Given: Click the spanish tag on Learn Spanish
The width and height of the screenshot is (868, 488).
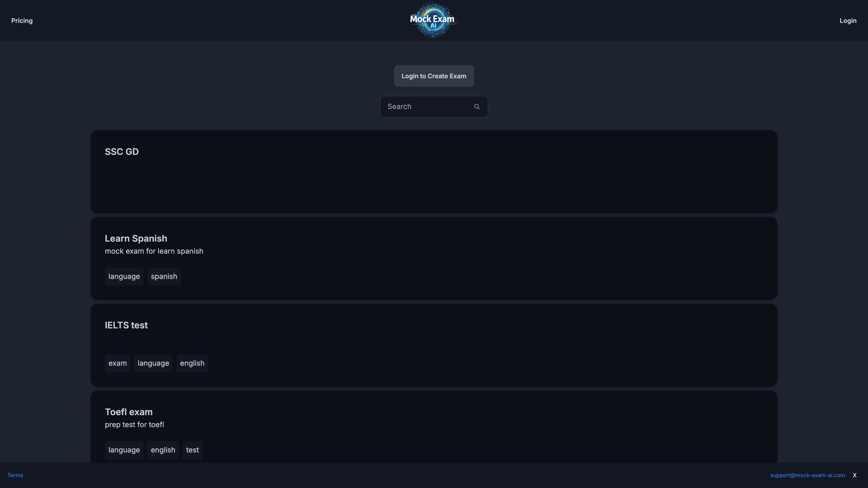Looking at the screenshot, I should (164, 277).
